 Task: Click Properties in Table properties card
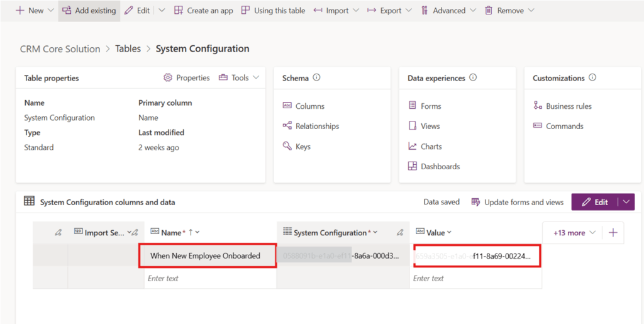pyautogui.click(x=187, y=78)
